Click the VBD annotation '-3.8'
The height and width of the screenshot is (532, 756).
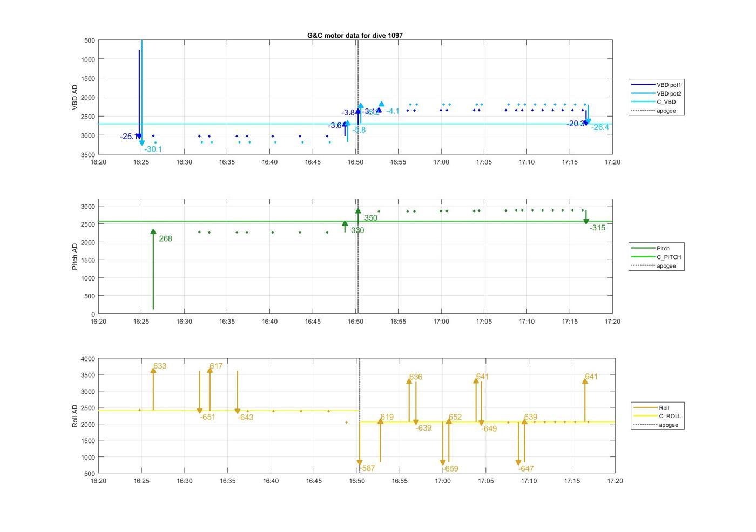click(x=348, y=113)
